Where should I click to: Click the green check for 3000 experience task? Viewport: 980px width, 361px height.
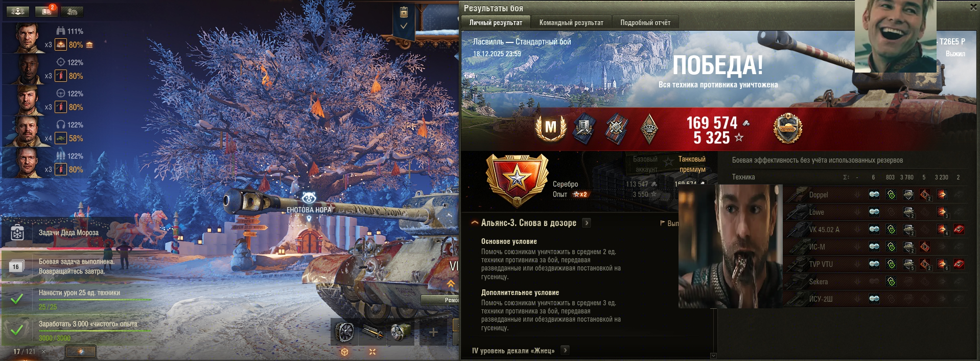point(17,330)
